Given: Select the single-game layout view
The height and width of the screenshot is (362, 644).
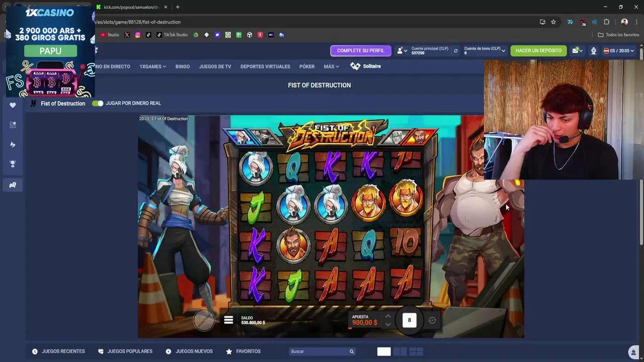Looking at the screenshot, I should coord(384,351).
